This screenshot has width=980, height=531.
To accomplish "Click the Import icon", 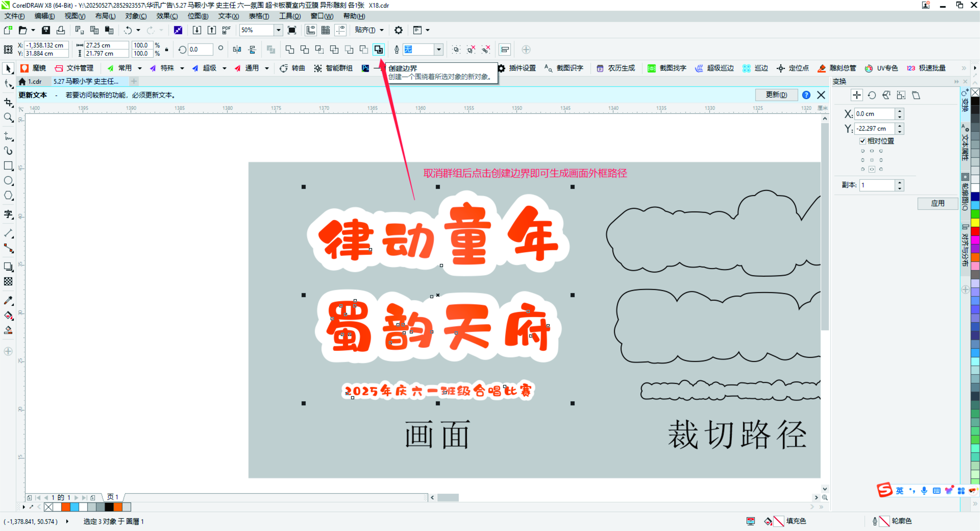I will pos(197,30).
